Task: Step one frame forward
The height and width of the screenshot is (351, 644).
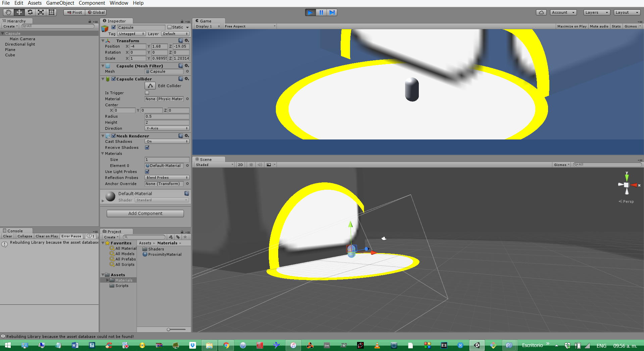Action: (x=332, y=12)
